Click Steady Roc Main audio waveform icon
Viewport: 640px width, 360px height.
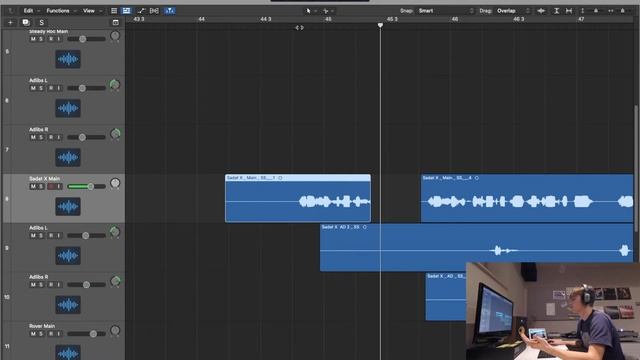pyautogui.click(x=68, y=59)
